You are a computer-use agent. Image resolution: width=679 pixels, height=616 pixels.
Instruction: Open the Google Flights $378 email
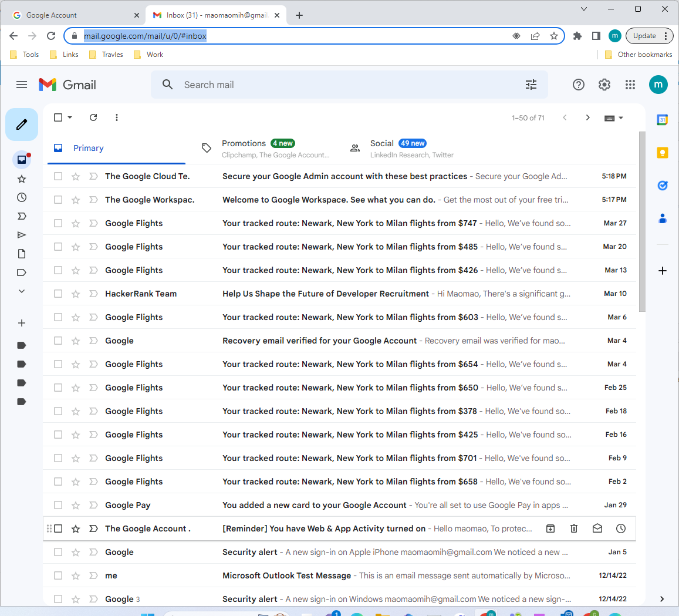(x=339, y=411)
